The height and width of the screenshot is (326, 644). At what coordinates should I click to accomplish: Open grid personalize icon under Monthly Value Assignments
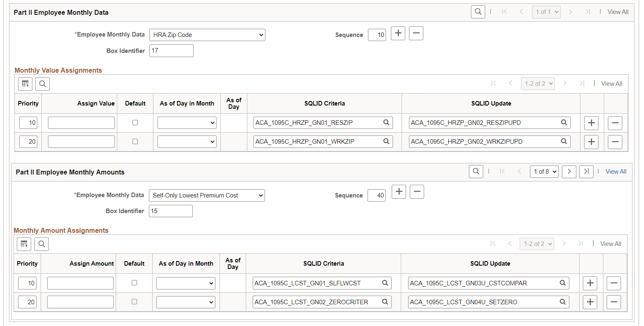[25, 84]
